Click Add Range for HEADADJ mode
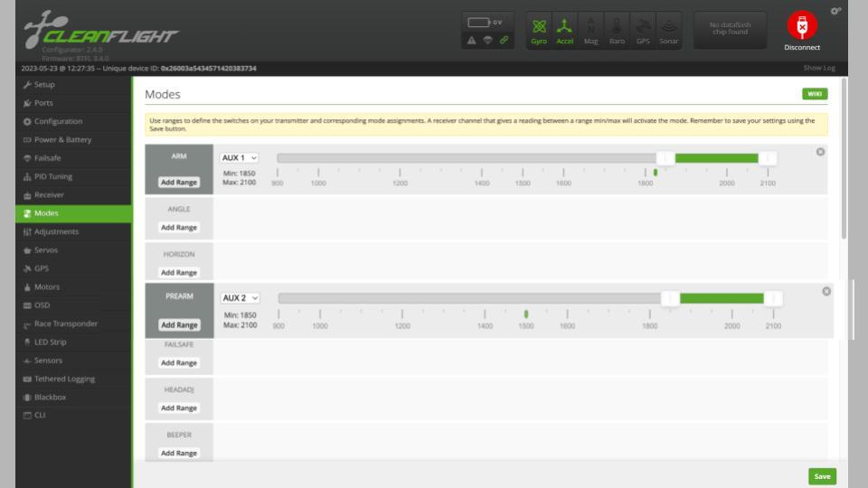 click(x=179, y=408)
